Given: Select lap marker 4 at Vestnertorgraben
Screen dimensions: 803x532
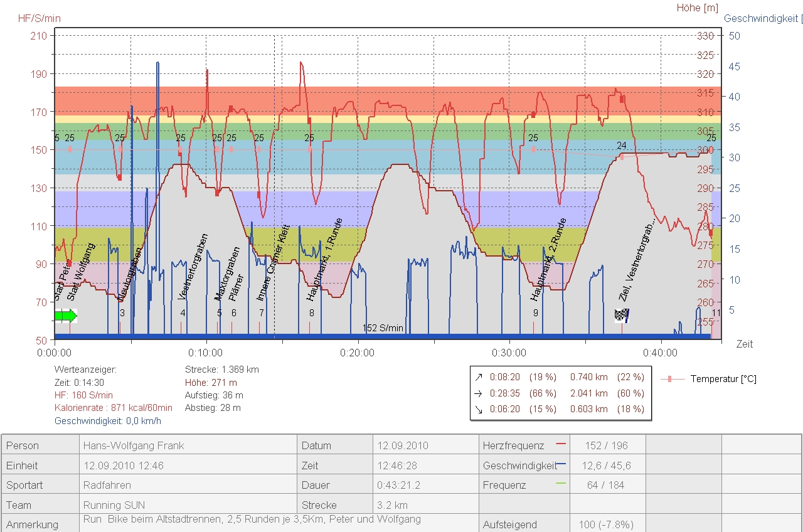Looking at the screenshot, I should 183,313.
